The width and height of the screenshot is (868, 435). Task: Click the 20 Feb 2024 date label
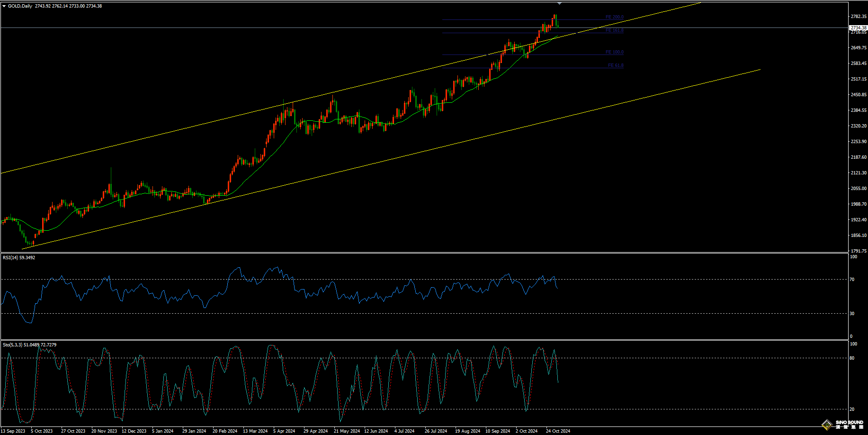(x=225, y=431)
